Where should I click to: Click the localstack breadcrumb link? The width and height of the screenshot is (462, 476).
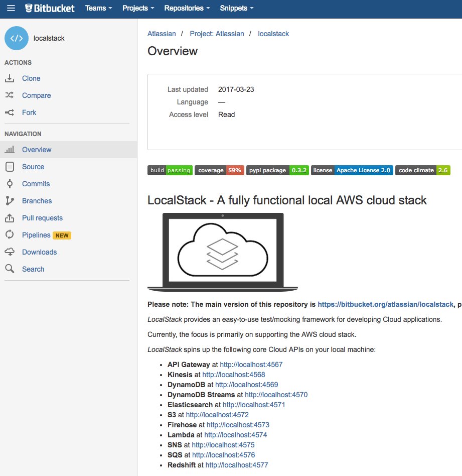pos(273,34)
